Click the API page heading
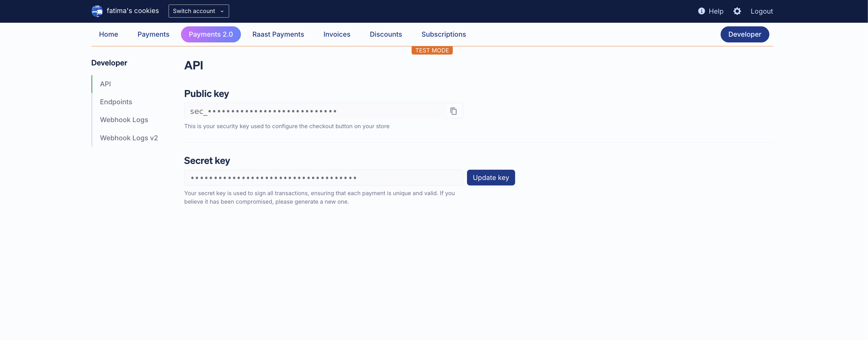 [x=193, y=65]
